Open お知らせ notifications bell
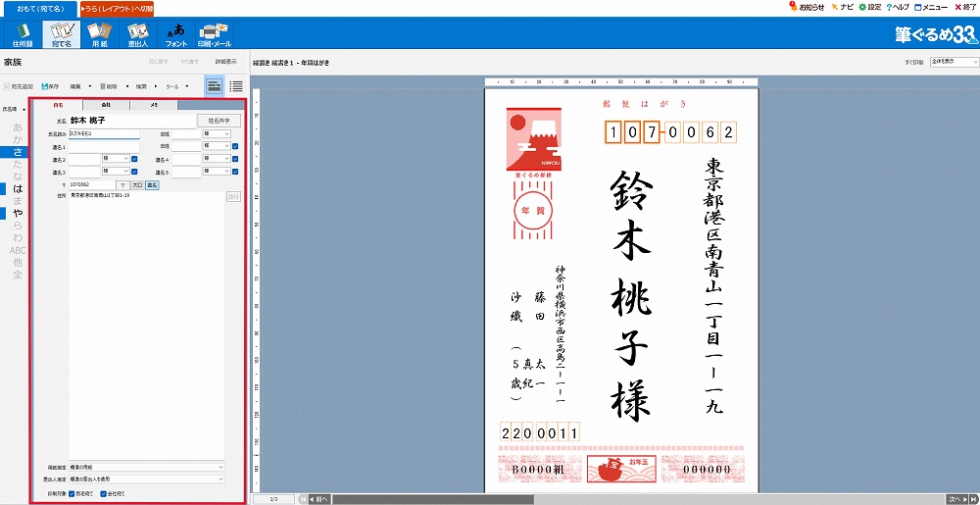 (807, 7)
